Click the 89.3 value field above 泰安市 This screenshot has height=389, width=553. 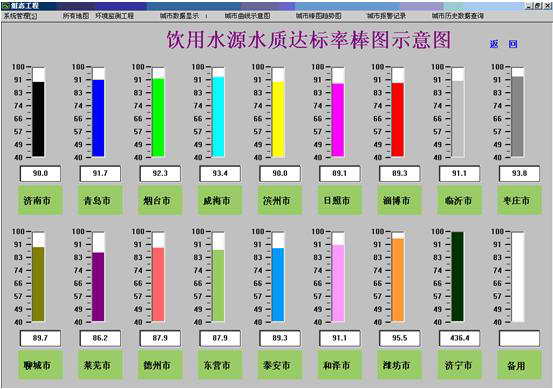point(280,338)
